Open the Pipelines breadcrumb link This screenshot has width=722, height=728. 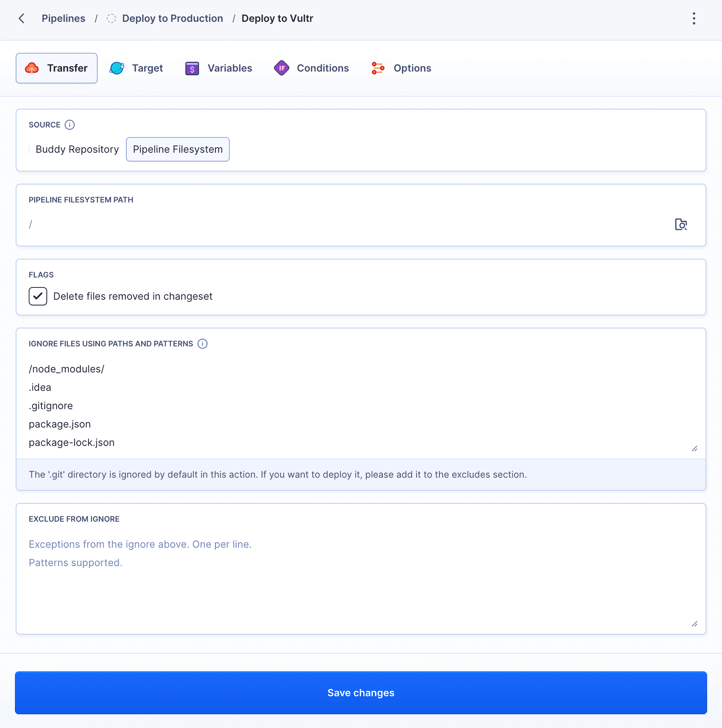pos(63,18)
